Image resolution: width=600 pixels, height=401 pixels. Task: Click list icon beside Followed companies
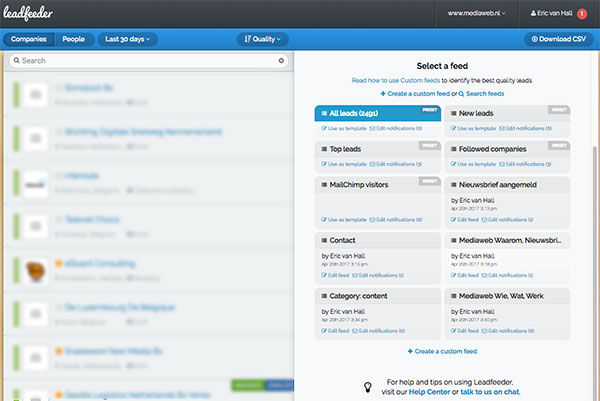pos(453,149)
